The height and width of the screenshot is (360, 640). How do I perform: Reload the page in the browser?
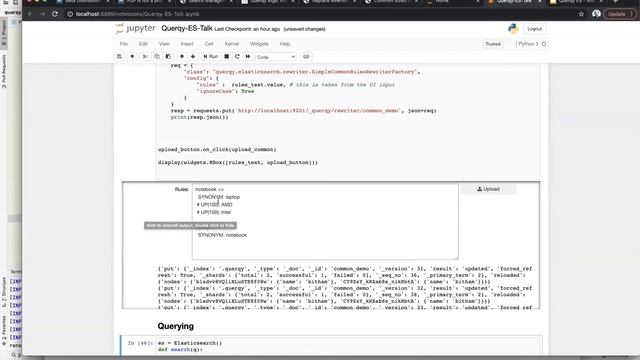55,14
